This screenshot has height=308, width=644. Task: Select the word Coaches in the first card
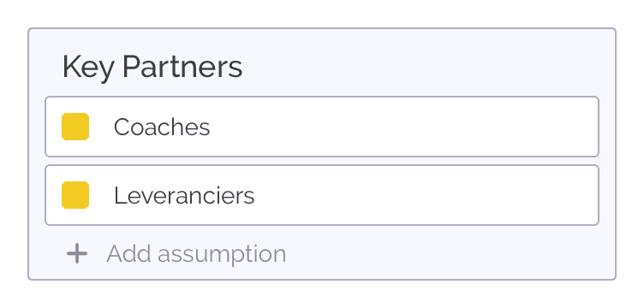tap(162, 127)
